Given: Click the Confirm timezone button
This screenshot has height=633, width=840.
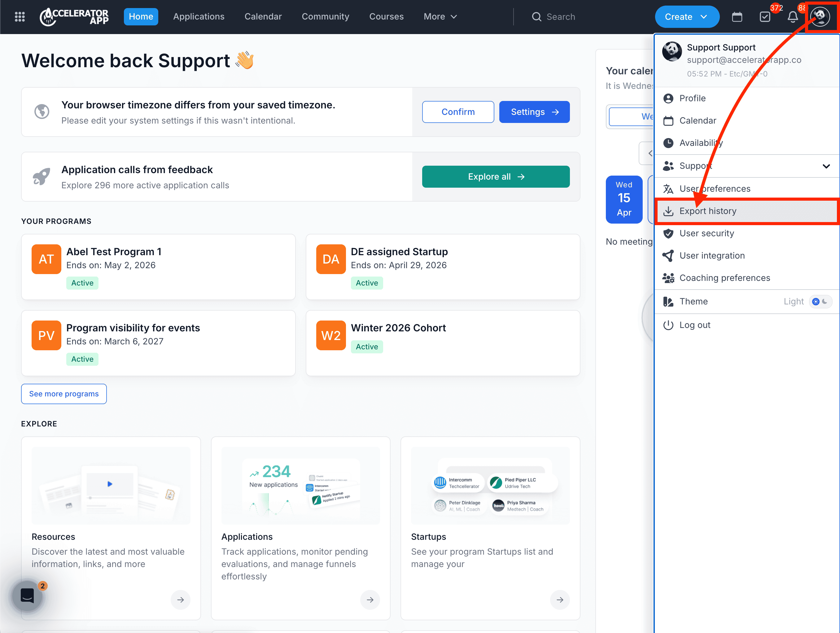Looking at the screenshot, I should (457, 112).
